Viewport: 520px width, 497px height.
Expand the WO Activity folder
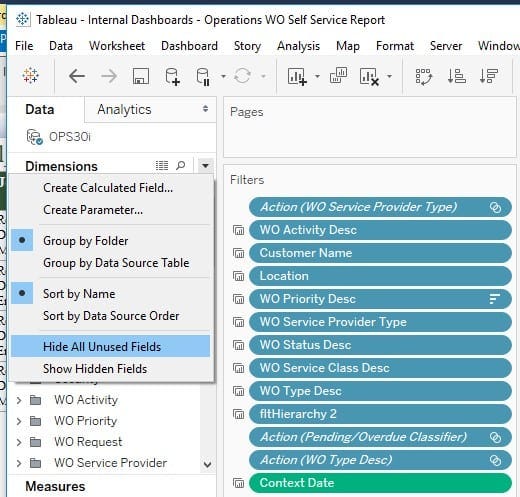tap(19, 400)
